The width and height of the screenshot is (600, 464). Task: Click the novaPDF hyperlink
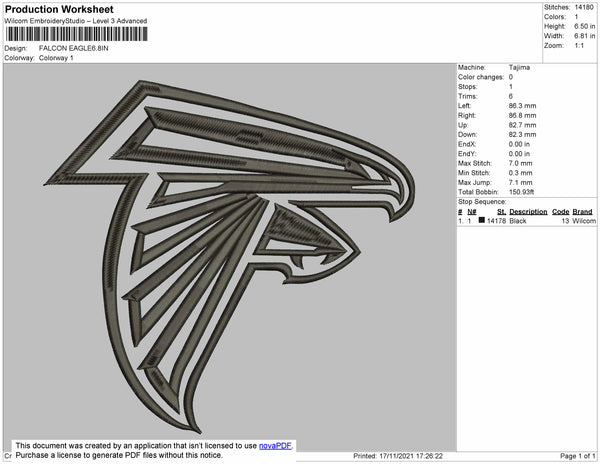(x=275, y=446)
